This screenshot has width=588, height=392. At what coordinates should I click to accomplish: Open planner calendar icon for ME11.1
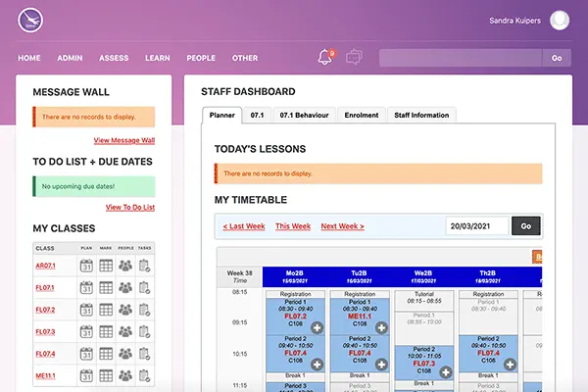point(86,376)
